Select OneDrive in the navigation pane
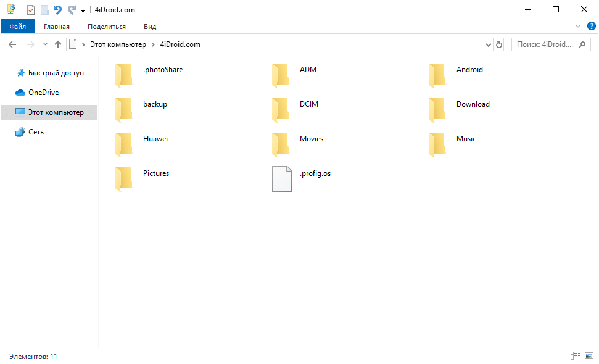 (43, 93)
